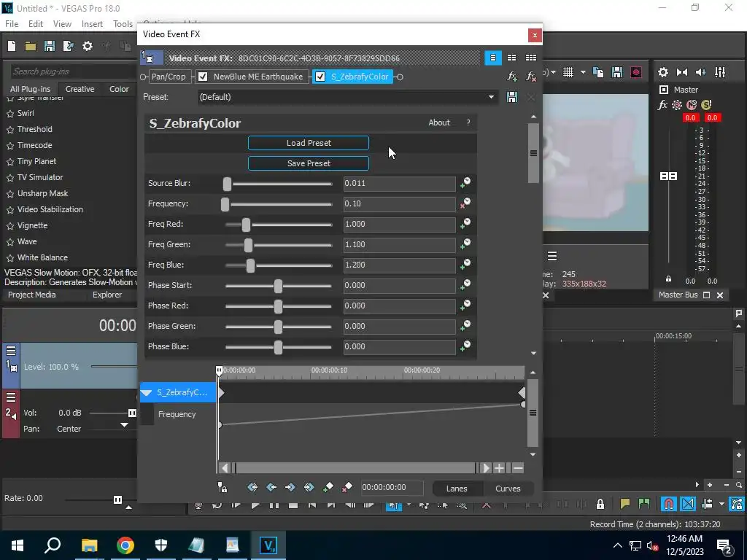
Task: Toggle Enable Snapping magnet icon
Action: coord(669,504)
